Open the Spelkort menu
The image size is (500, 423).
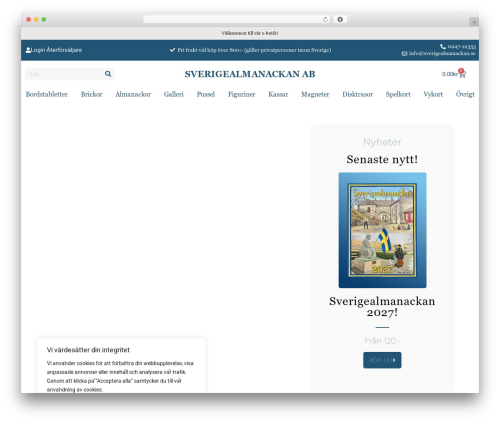(x=398, y=94)
